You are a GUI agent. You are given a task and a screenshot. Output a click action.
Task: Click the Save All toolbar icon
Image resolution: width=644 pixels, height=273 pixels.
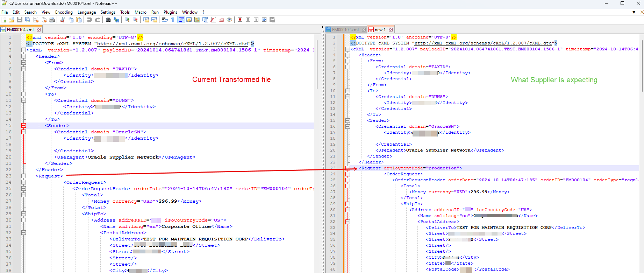(28, 20)
